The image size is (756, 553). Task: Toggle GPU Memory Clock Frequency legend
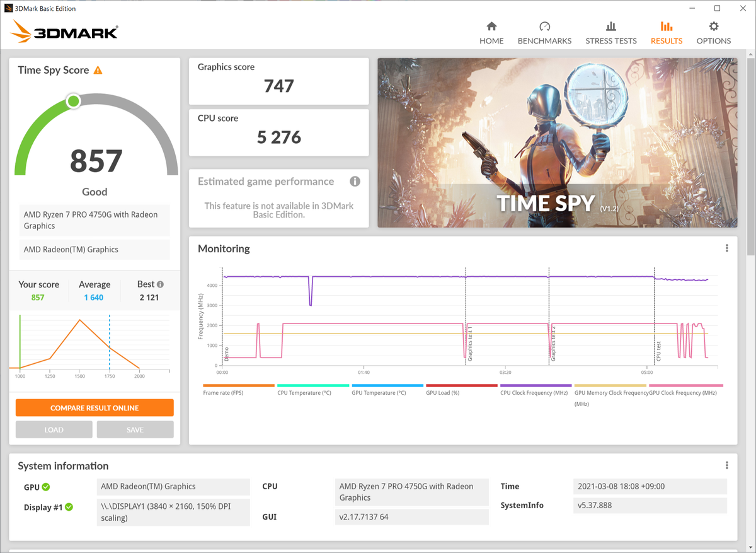[x=610, y=395]
